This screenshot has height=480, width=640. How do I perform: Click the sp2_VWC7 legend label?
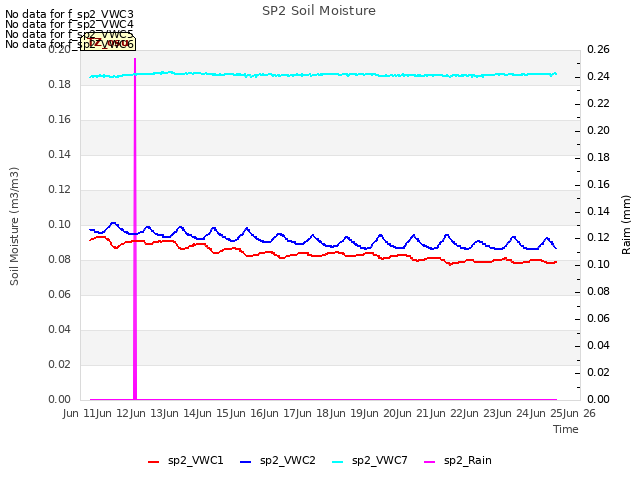380,460
